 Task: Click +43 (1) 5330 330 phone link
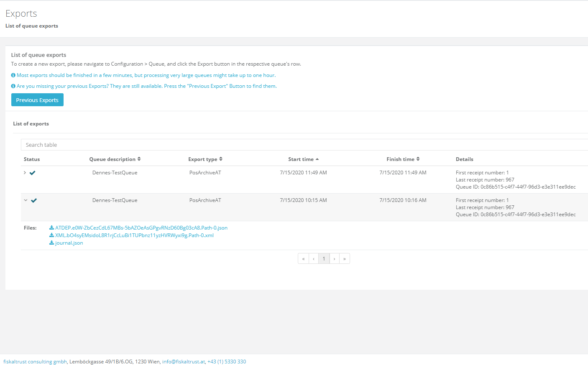227,362
